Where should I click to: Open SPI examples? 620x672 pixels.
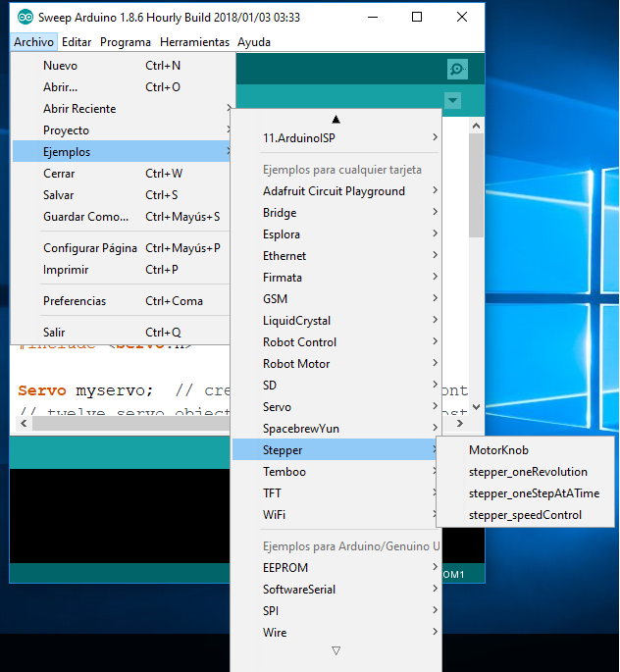336,611
